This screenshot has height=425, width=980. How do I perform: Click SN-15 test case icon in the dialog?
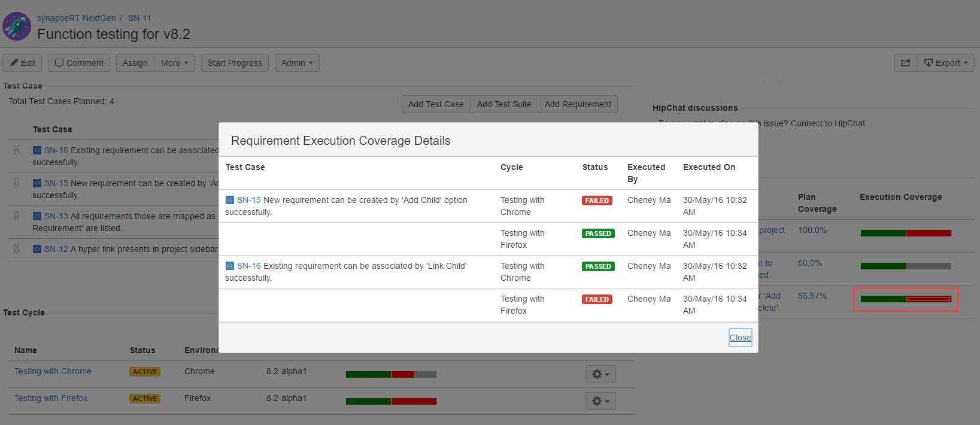click(230, 200)
